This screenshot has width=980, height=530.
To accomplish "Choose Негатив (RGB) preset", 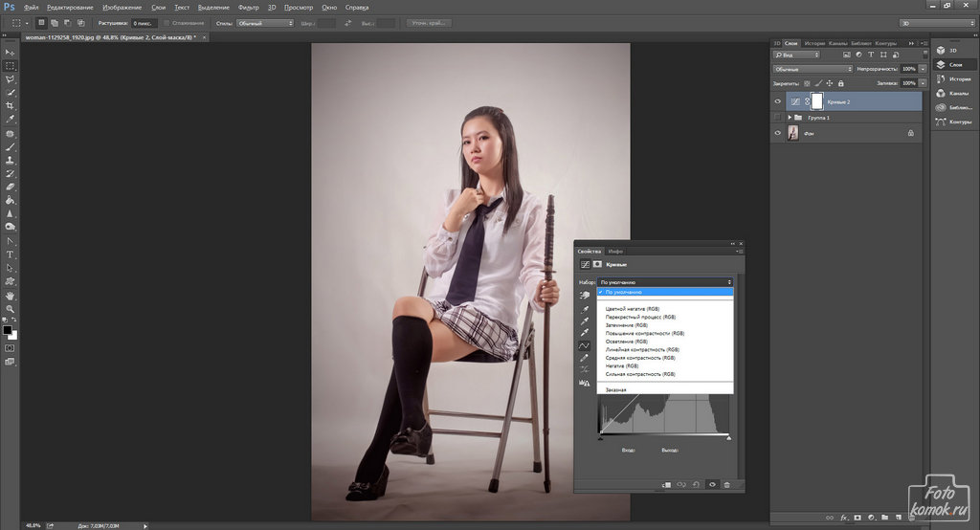I will pyautogui.click(x=622, y=366).
